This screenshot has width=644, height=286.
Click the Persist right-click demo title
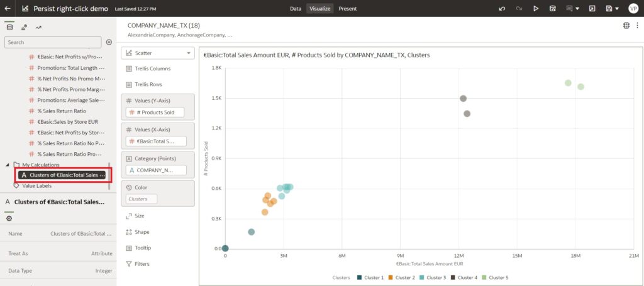(x=70, y=9)
